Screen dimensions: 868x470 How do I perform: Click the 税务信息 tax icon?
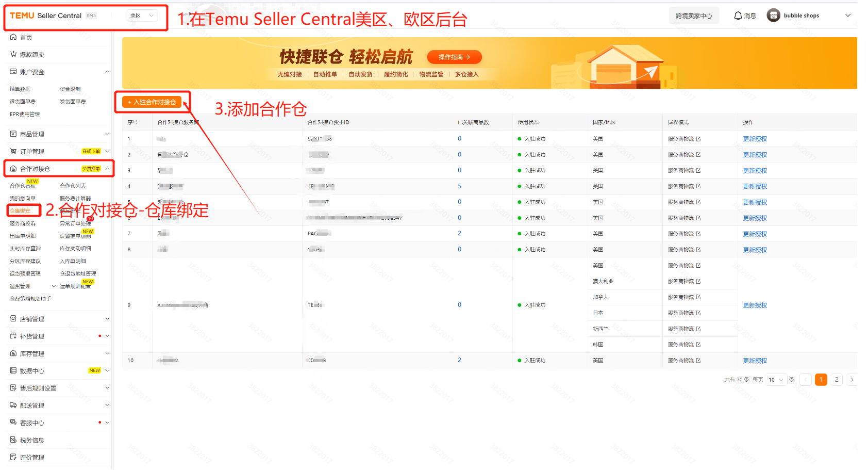click(13, 440)
